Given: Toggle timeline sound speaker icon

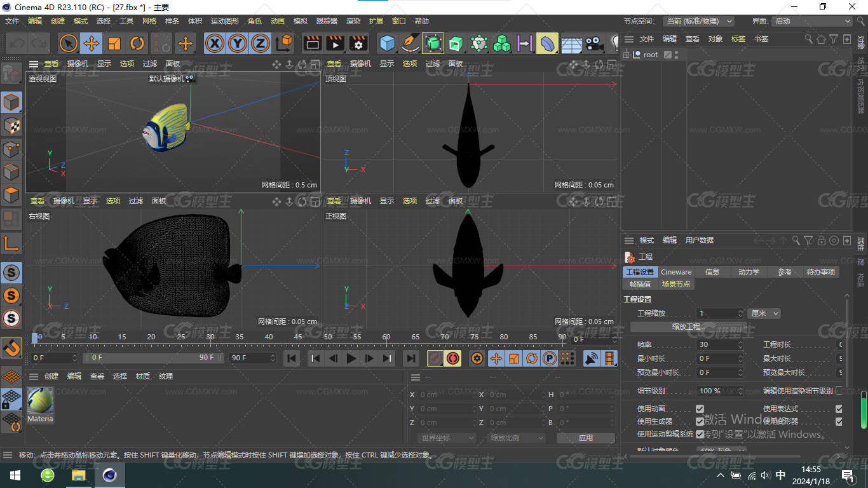Looking at the screenshot, I should pos(591,358).
